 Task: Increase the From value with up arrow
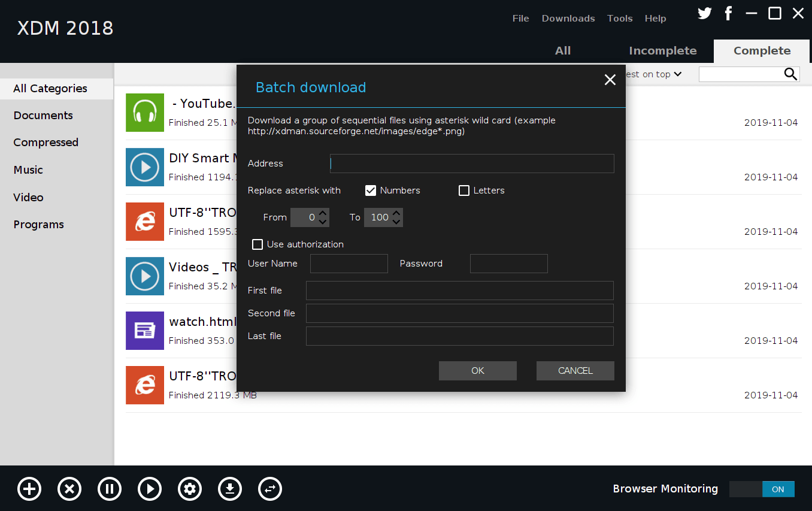[x=323, y=213]
